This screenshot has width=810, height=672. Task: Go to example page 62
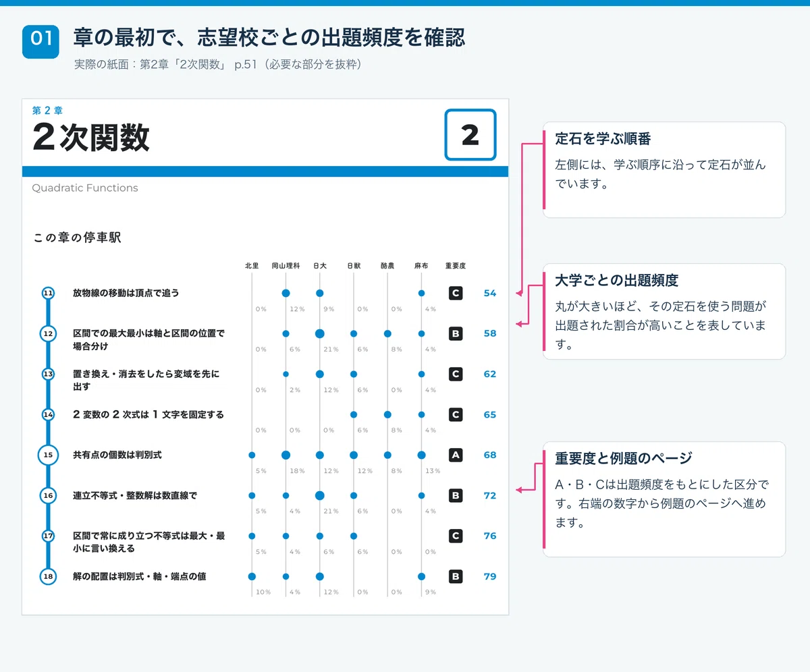[490, 374]
